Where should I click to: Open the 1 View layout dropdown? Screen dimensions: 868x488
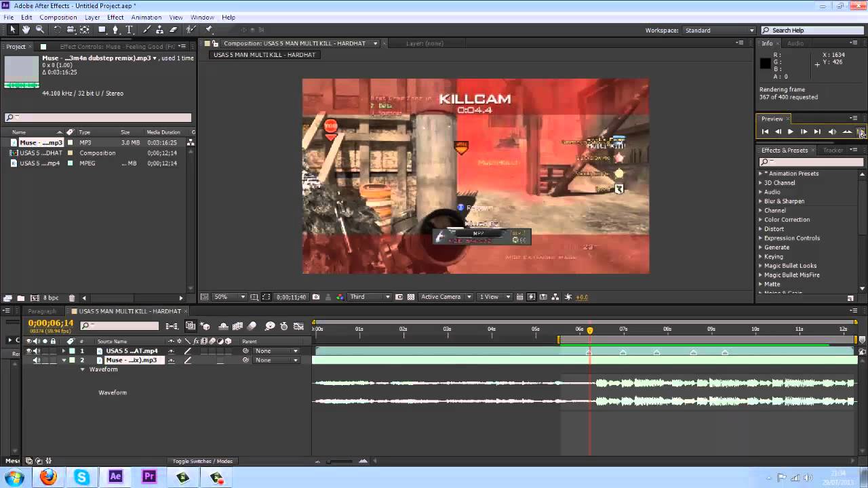coord(495,297)
